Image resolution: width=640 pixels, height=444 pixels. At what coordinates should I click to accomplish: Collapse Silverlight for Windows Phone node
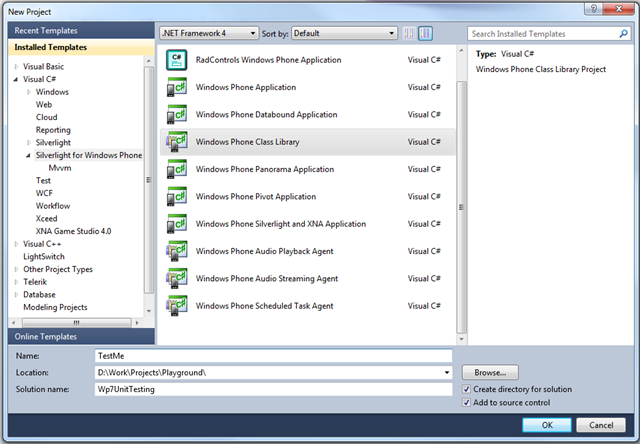(x=29, y=155)
